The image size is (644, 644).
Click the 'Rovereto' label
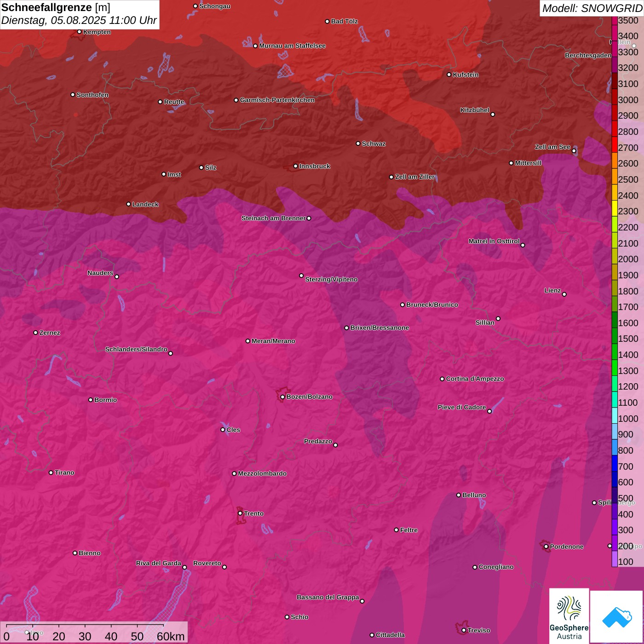[207, 563]
